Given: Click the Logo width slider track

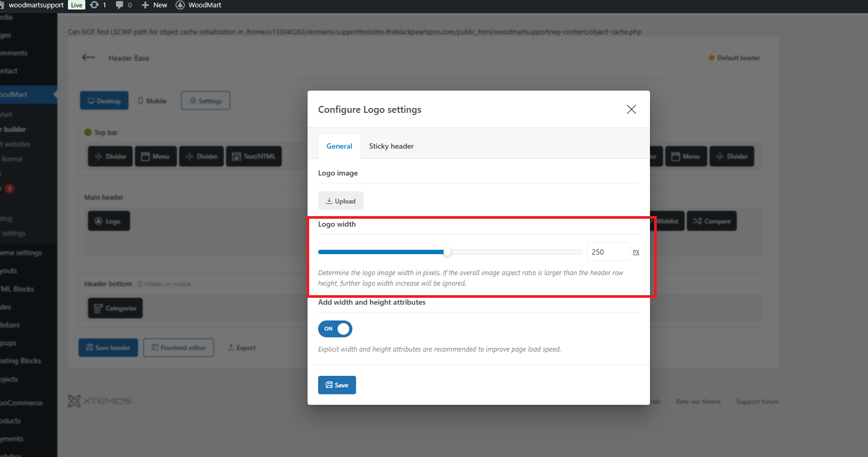Looking at the screenshot, I should pyautogui.click(x=450, y=252).
